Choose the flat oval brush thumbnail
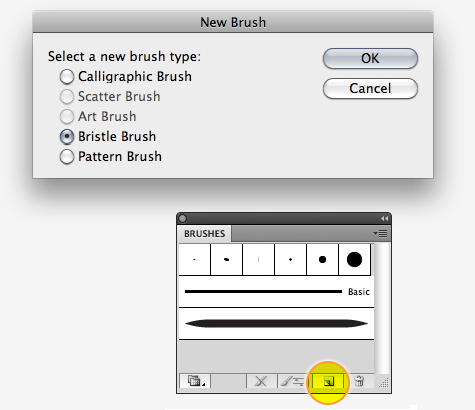The width and height of the screenshot is (475, 410). click(227, 259)
